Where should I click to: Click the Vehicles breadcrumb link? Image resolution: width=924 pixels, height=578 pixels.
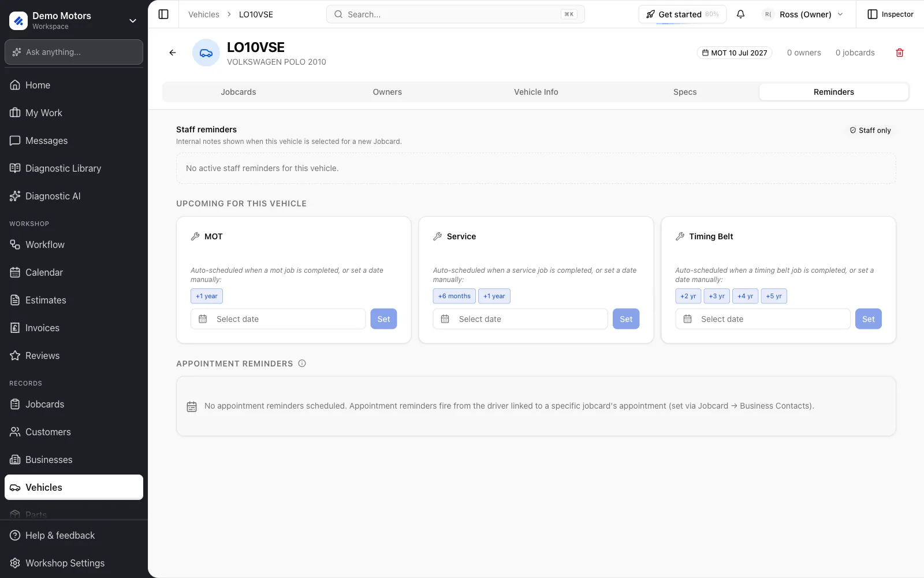(x=204, y=14)
